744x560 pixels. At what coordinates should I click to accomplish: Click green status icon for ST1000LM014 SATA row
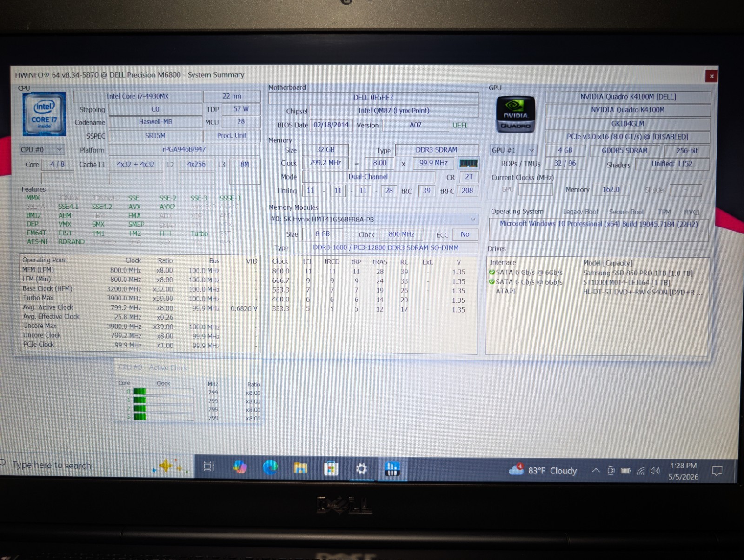492,282
